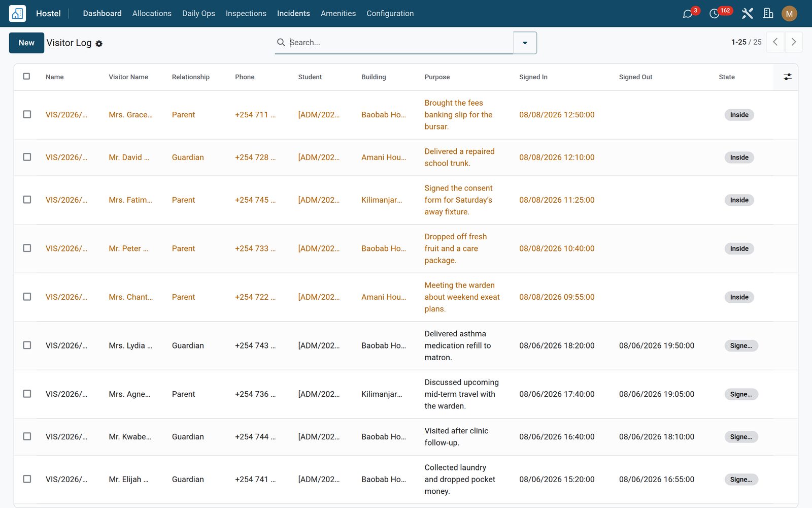This screenshot has height=508, width=812.
Task: Sort by the Relationship column header
Action: coord(190,77)
